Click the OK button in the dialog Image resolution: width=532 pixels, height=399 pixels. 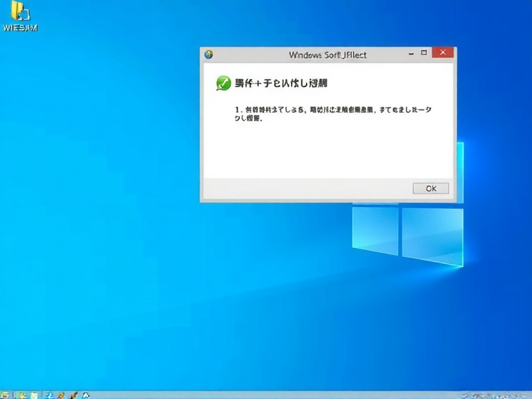(430, 188)
